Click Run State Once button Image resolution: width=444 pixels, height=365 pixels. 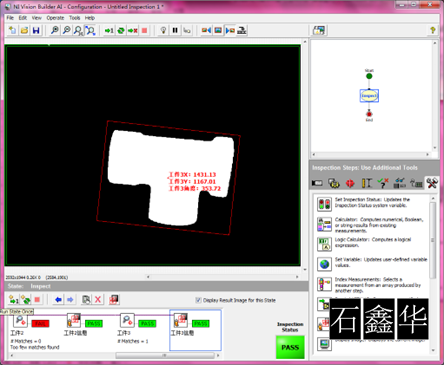(x=14, y=300)
